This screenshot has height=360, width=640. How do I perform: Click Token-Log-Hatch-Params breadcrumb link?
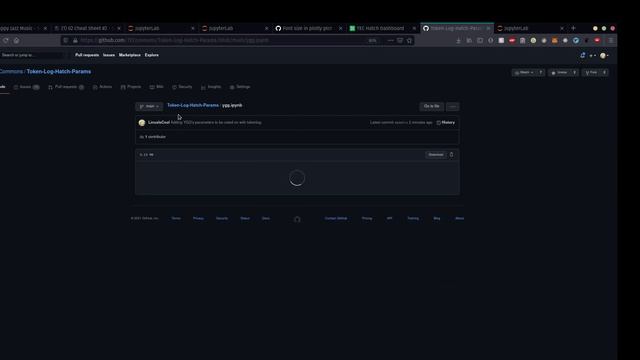click(193, 105)
